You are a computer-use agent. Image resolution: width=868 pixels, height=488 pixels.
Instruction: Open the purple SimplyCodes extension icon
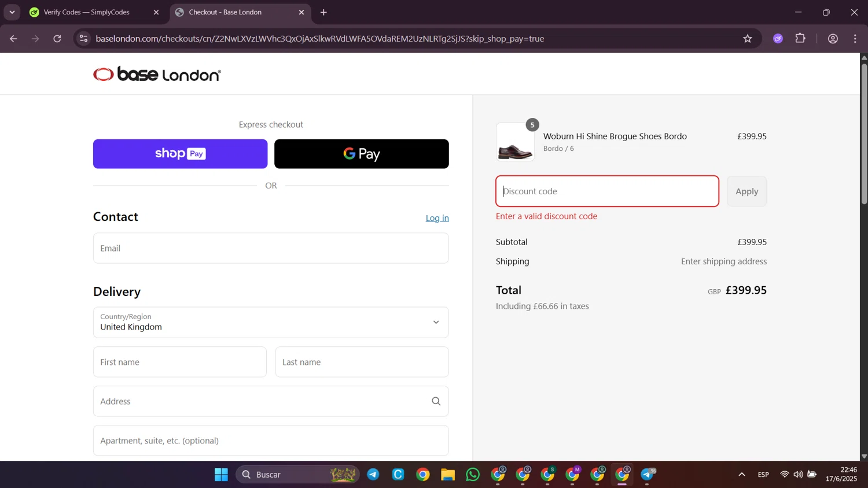click(778, 39)
